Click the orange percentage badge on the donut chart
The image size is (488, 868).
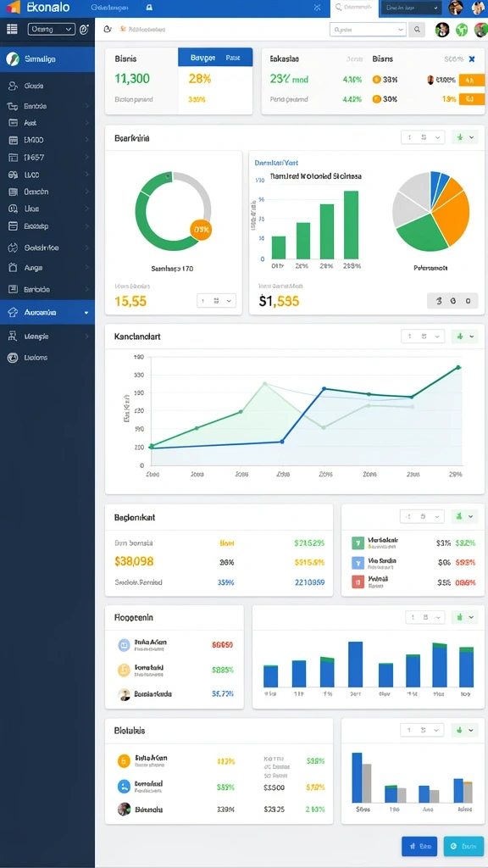(201, 229)
